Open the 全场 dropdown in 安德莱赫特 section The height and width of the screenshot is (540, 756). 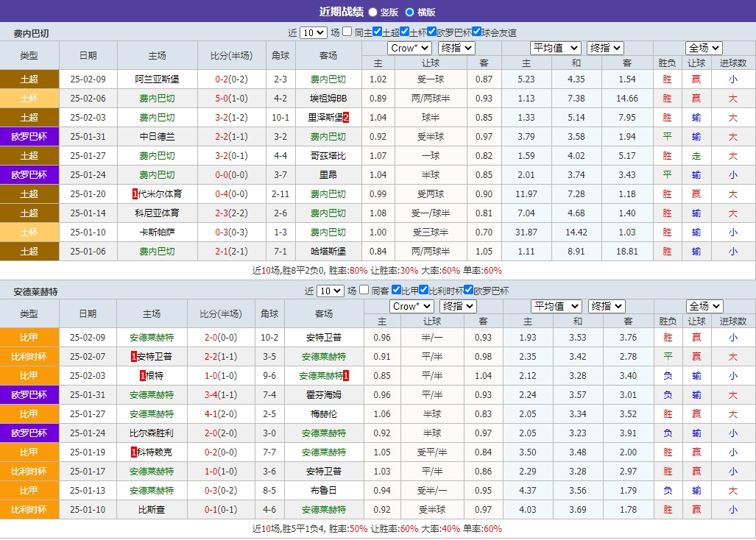703,305
